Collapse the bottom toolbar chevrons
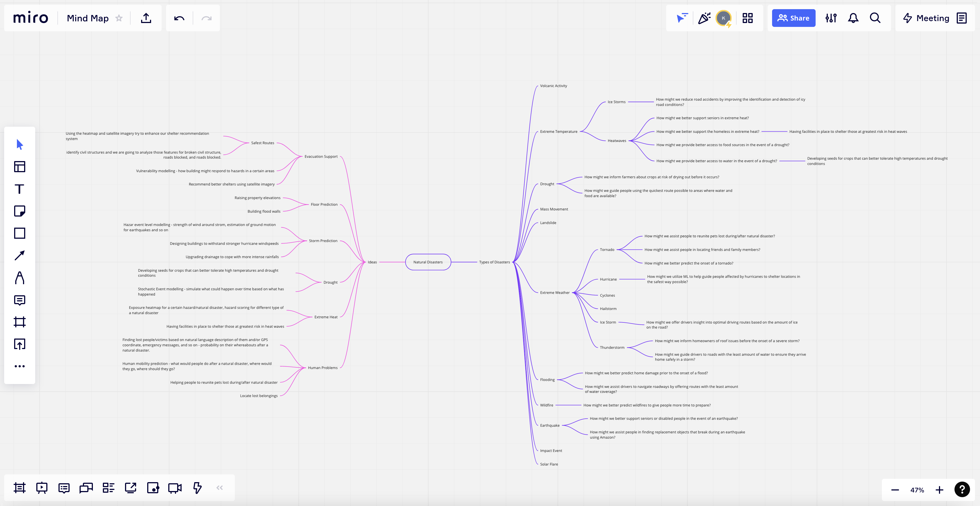 [220, 488]
